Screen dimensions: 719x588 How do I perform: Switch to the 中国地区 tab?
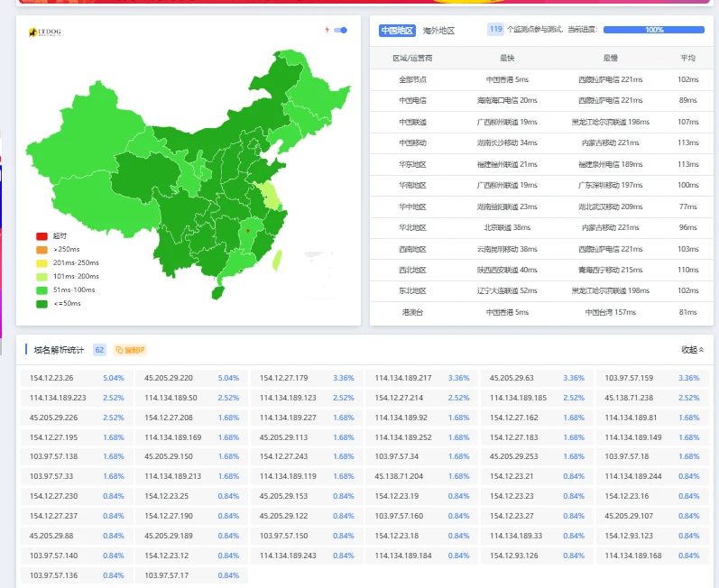coord(397,31)
